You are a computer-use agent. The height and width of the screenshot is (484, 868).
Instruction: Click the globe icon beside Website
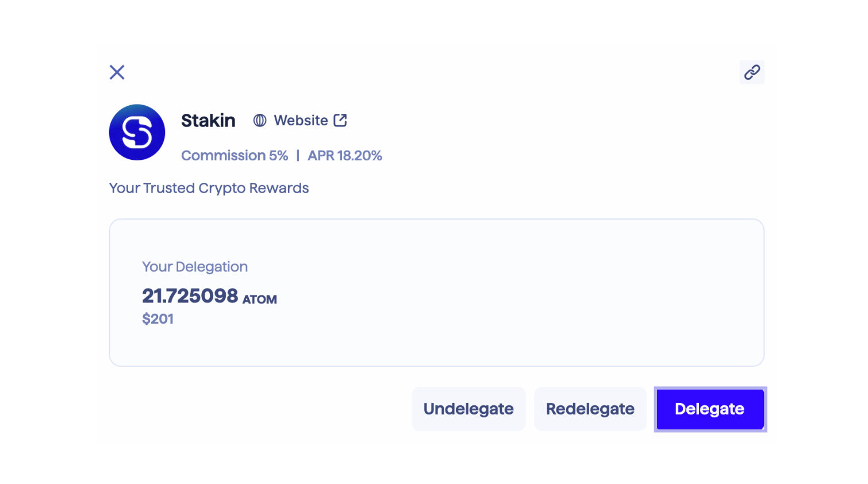click(260, 120)
